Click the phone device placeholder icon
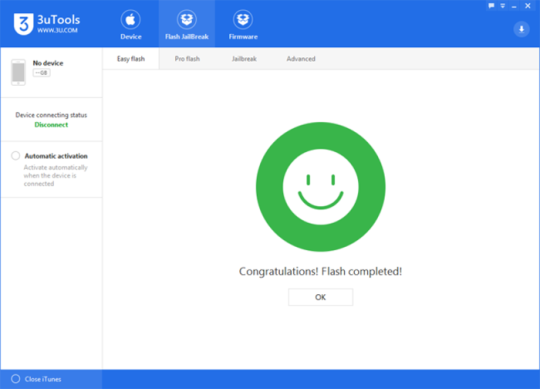The height and width of the screenshot is (389, 540). (x=18, y=72)
